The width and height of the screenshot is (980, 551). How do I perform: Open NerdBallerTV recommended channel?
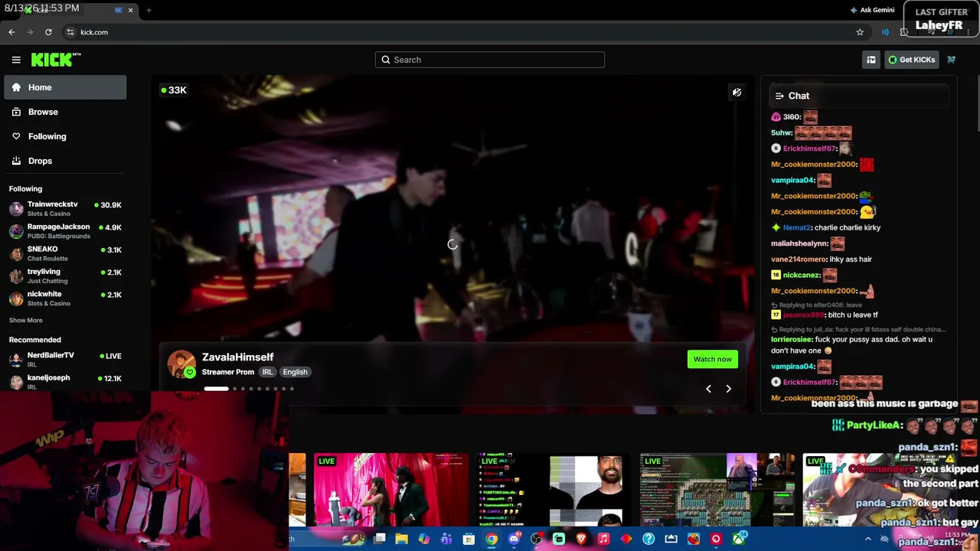pyautogui.click(x=65, y=359)
